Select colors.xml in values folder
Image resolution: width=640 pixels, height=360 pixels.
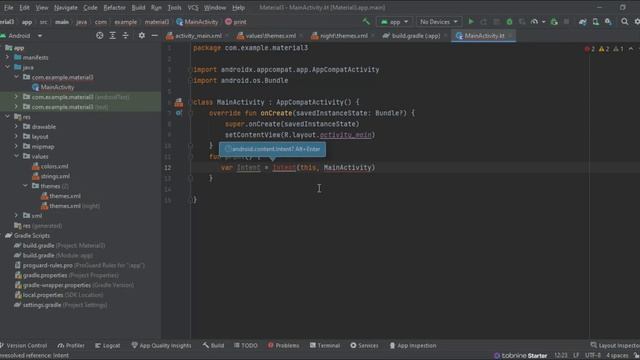50,167
